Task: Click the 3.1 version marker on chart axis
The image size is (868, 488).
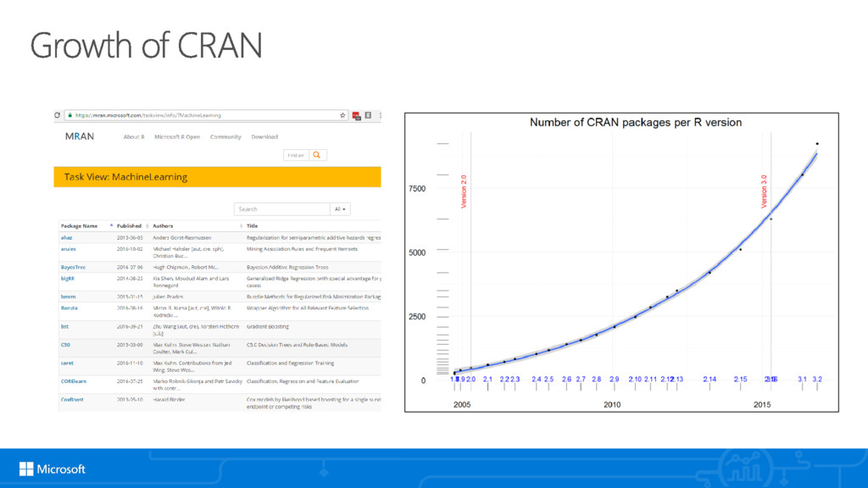Action: pos(802,379)
